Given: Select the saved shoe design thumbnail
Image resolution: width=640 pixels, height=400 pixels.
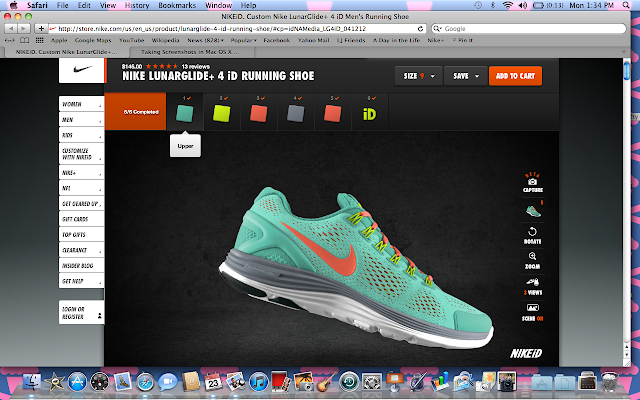Looking at the screenshot, I should [533, 211].
